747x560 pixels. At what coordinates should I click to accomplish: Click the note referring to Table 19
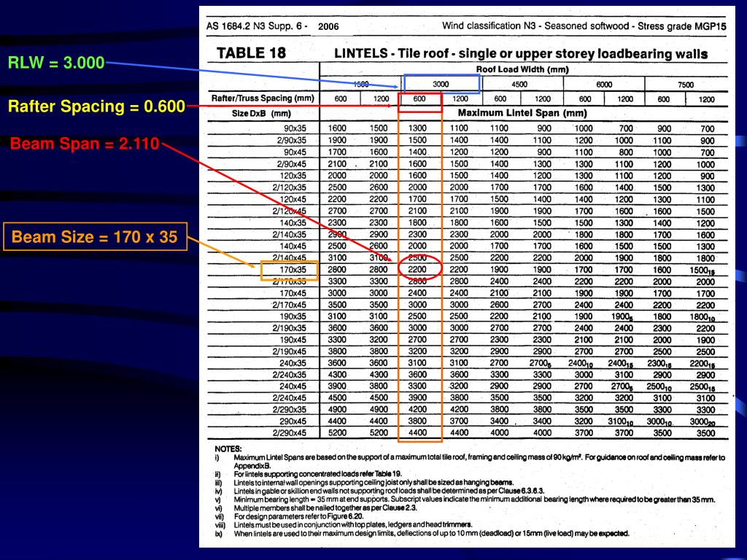(317, 474)
